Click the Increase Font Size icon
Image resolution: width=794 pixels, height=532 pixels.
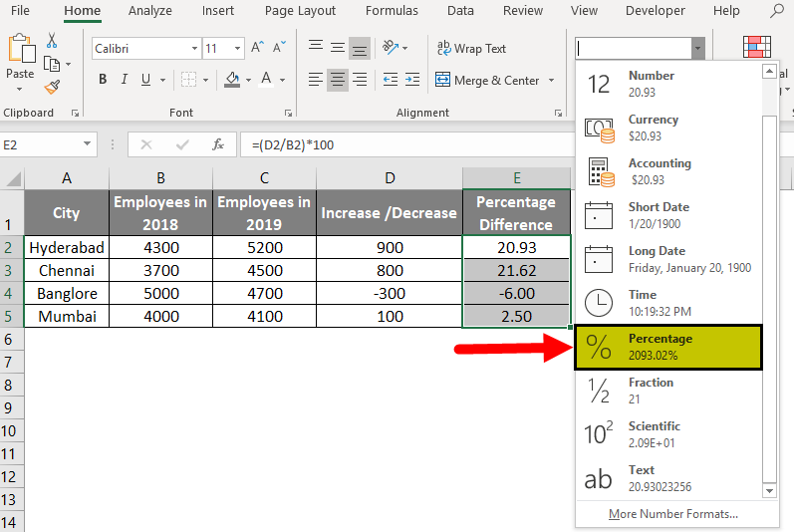[x=258, y=48]
